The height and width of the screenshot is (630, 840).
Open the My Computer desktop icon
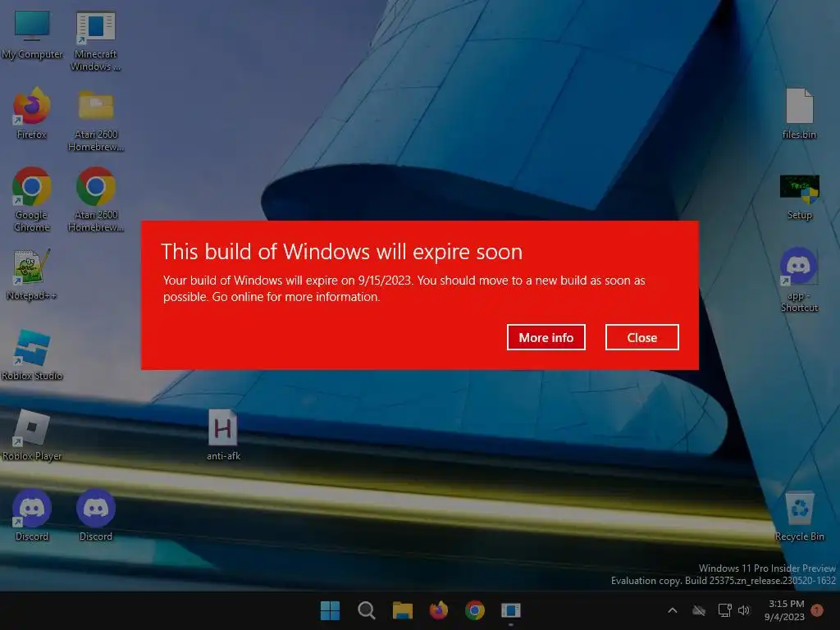[32, 34]
